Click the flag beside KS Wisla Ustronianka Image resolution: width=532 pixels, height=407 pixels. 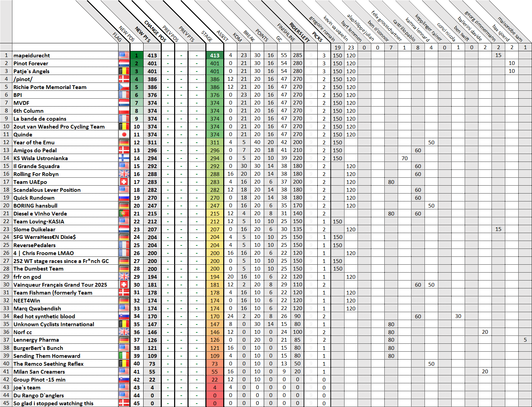[124, 158]
